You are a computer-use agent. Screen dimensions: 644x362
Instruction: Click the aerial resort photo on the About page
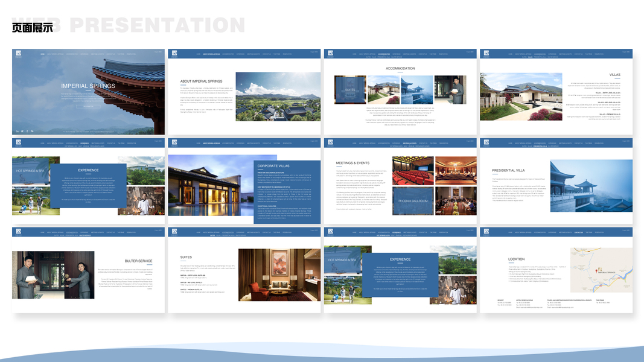coord(278,97)
